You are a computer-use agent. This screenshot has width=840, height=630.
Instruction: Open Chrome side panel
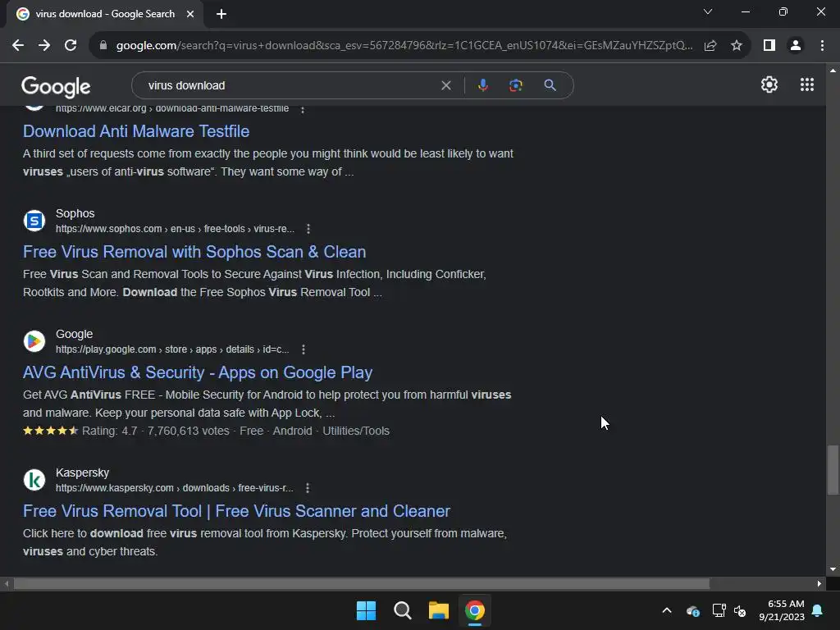coord(769,46)
